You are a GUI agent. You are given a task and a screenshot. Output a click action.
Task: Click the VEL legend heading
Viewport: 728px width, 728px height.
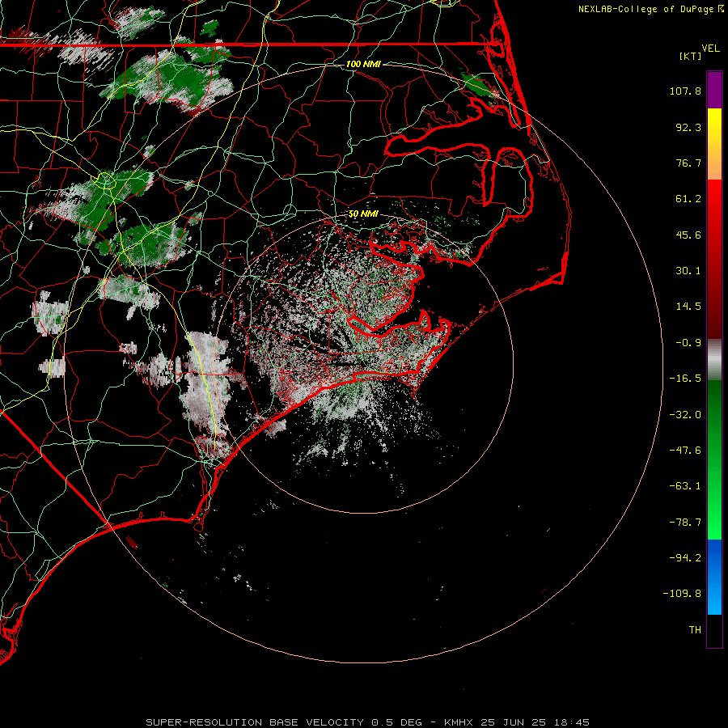(710, 48)
